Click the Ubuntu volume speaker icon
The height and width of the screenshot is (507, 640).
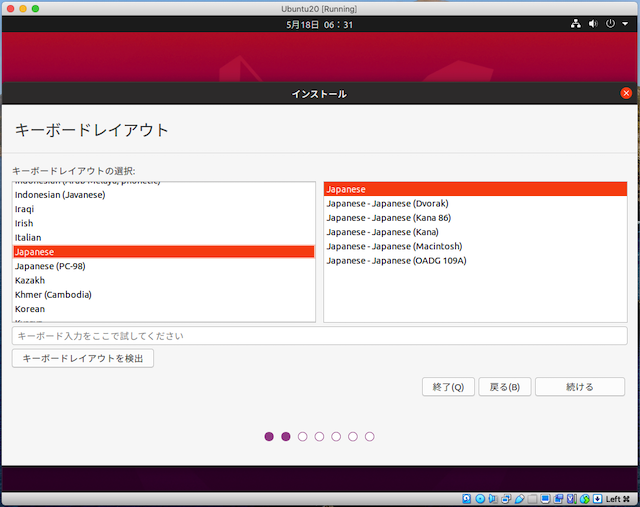click(x=593, y=24)
